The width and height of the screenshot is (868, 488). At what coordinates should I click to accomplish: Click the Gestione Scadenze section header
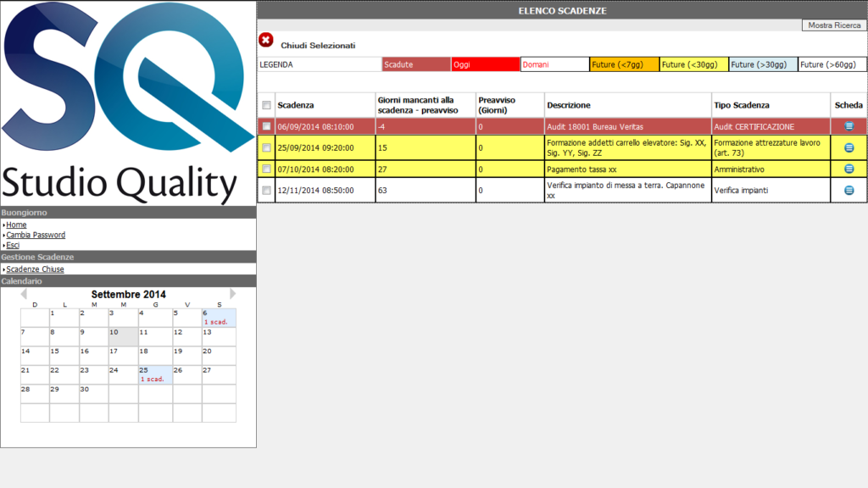point(128,257)
